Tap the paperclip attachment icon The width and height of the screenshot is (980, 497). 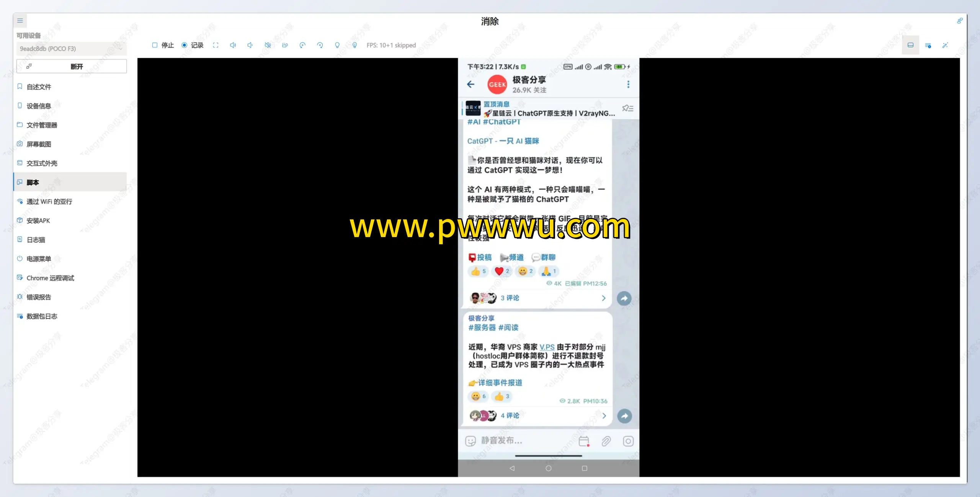[606, 441]
